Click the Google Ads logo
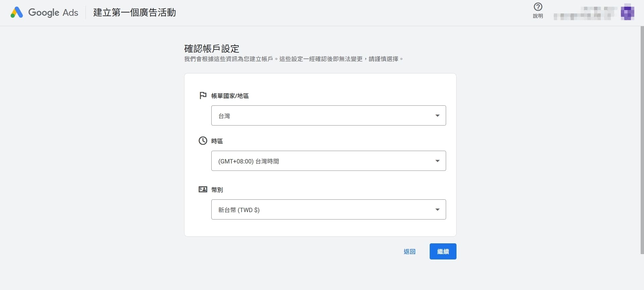The image size is (644, 290). point(44,12)
